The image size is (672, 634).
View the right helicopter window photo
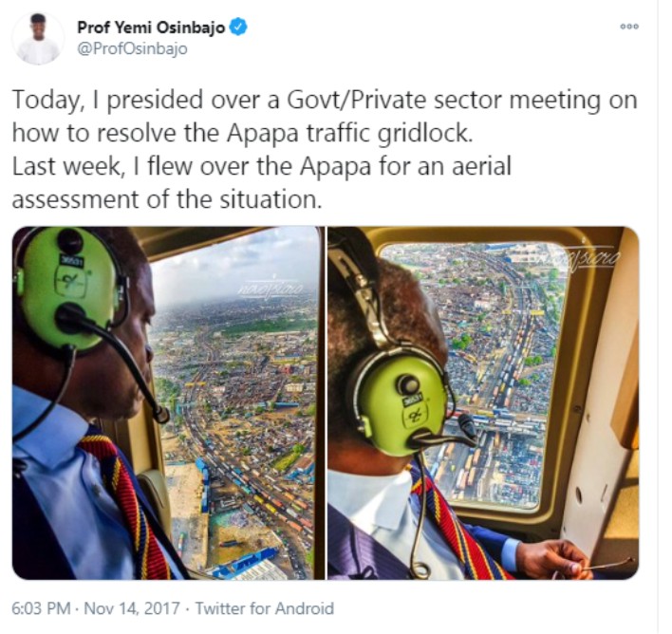click(x=483, y=403)
